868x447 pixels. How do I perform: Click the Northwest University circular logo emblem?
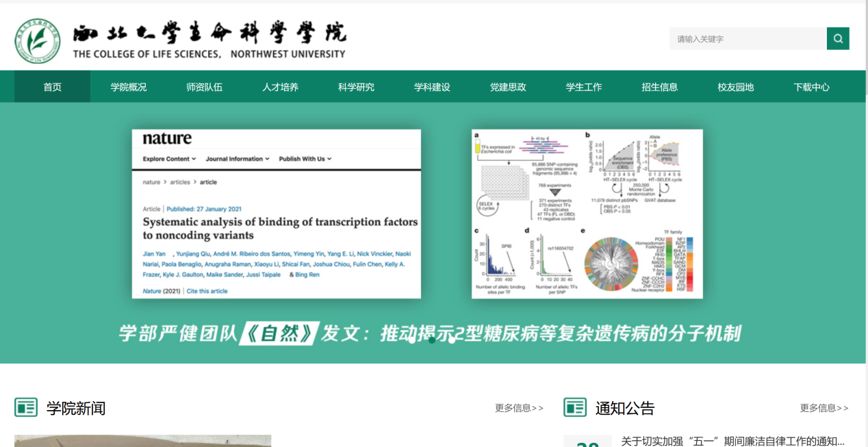tap(38, 40)
